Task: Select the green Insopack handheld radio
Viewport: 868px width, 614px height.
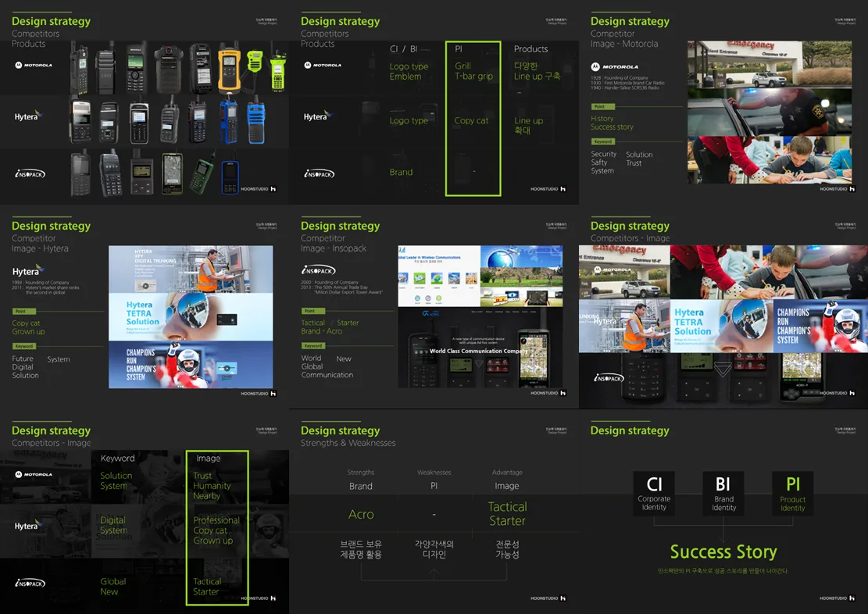Action: coord(202,173)
